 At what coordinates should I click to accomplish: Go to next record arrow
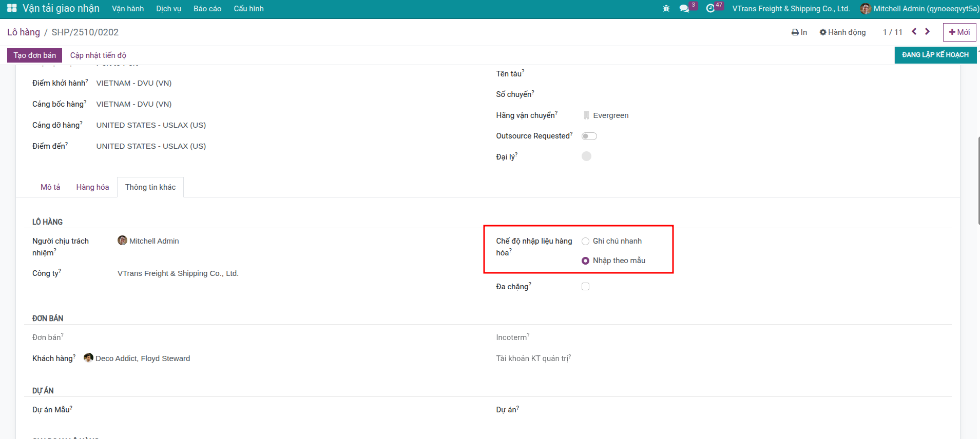(x=928, y=32)
